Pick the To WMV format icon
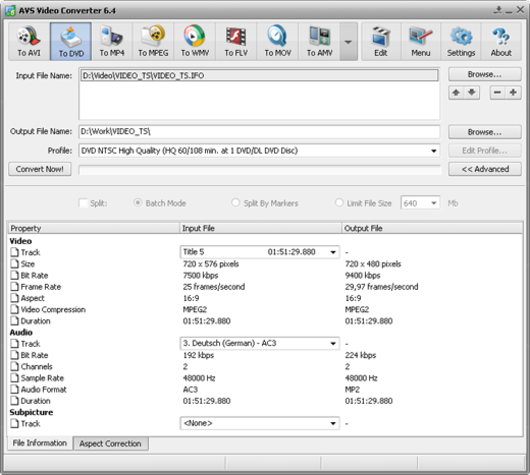This screenshot has height=475, width=530. [195, 42]
